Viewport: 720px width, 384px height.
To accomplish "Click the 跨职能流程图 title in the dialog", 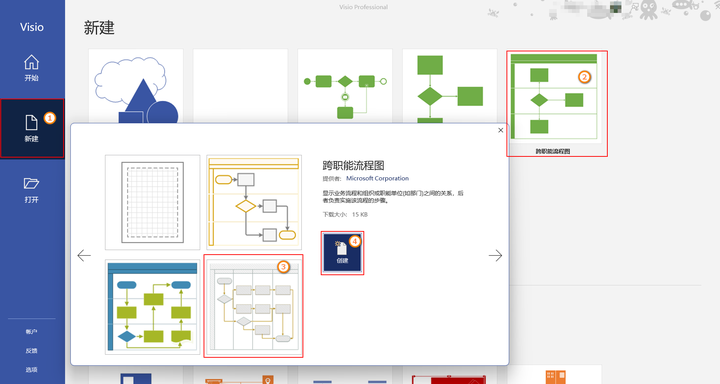I will 353,165.
